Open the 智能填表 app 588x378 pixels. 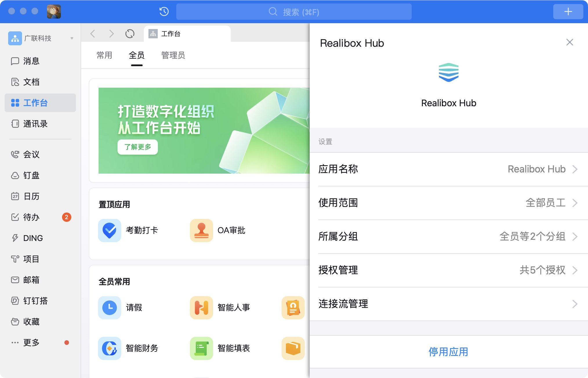coord(220,348)
